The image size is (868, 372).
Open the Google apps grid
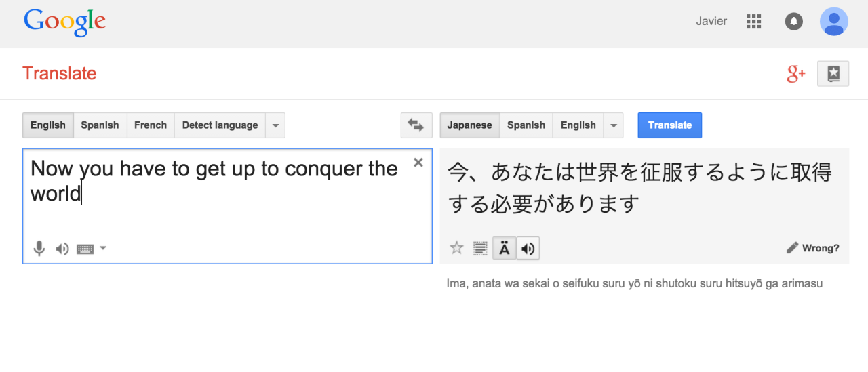coord(753,22)
